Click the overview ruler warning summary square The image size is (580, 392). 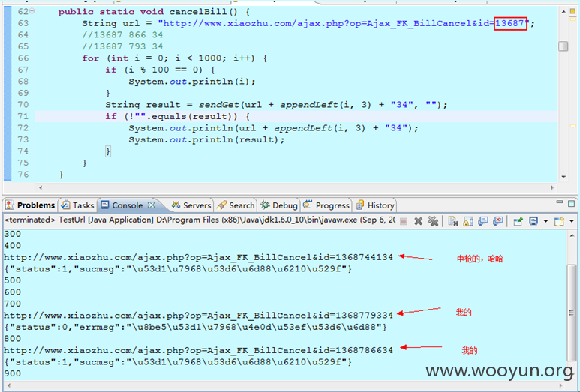(572, 11)
